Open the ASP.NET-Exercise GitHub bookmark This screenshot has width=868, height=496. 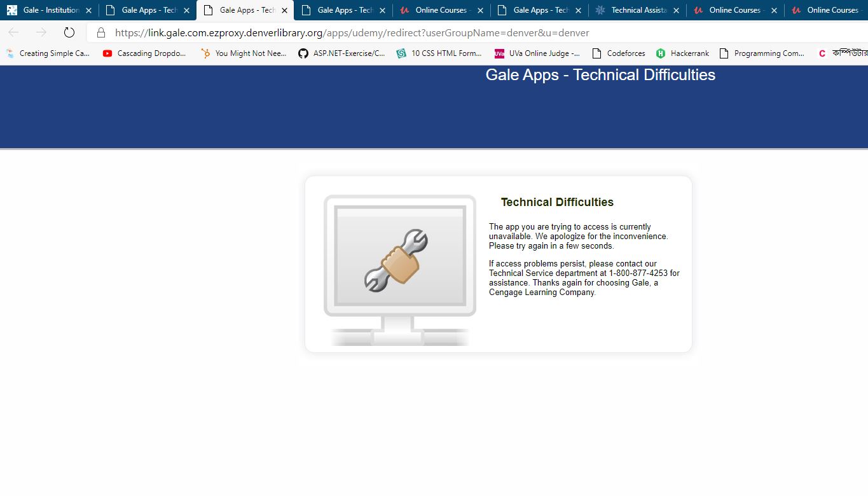341,53
